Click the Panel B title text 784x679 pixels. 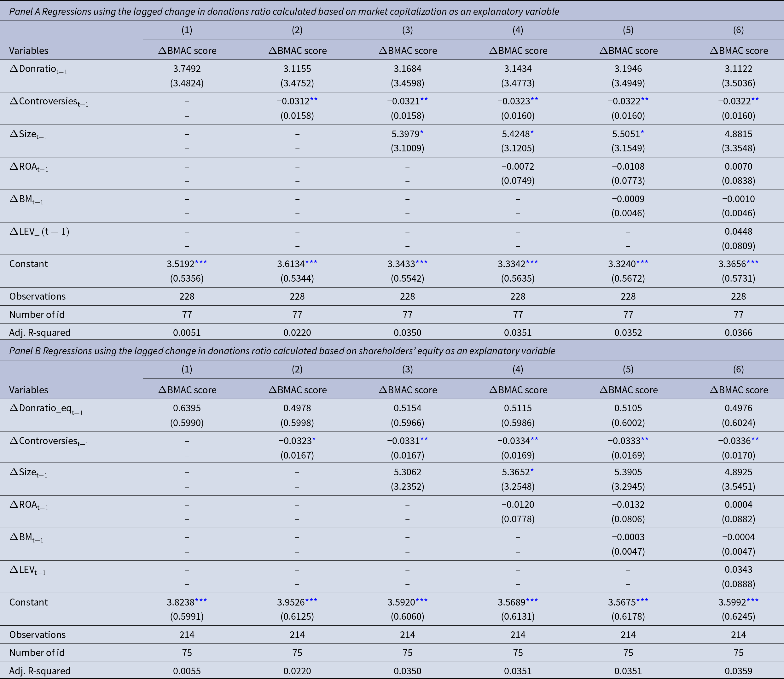282,350
